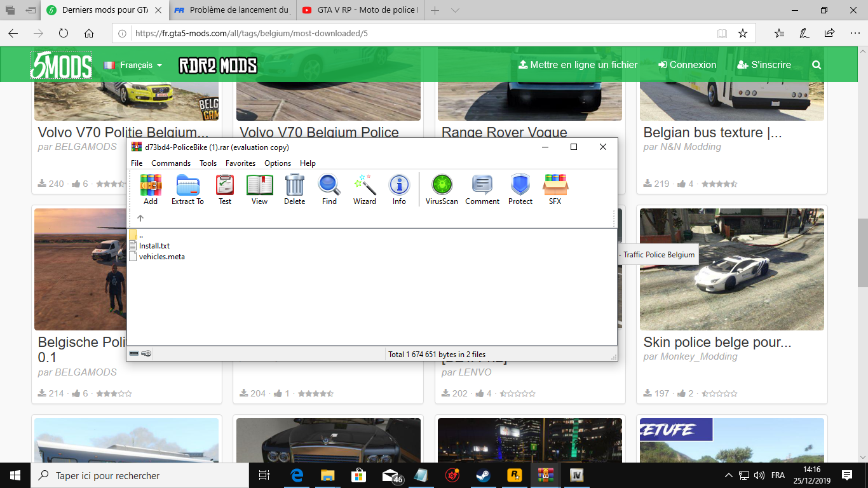
Task: Click the Connexion link
Action: coord(688,65)
